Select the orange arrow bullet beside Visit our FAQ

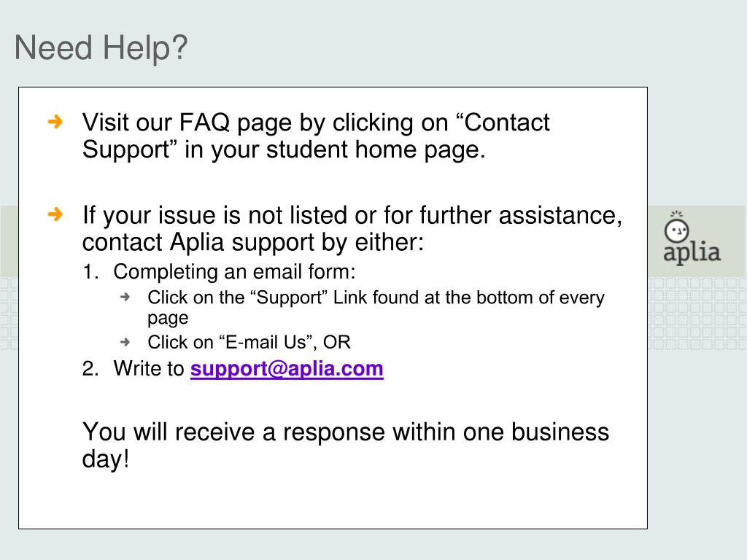click(55, 122)
